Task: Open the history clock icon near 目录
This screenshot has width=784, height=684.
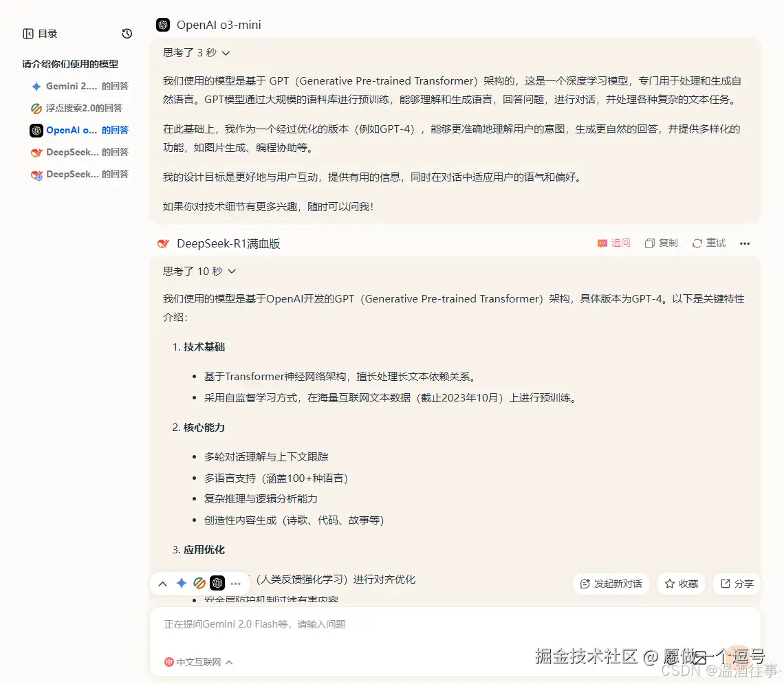Action: click(x=127, y=33)
